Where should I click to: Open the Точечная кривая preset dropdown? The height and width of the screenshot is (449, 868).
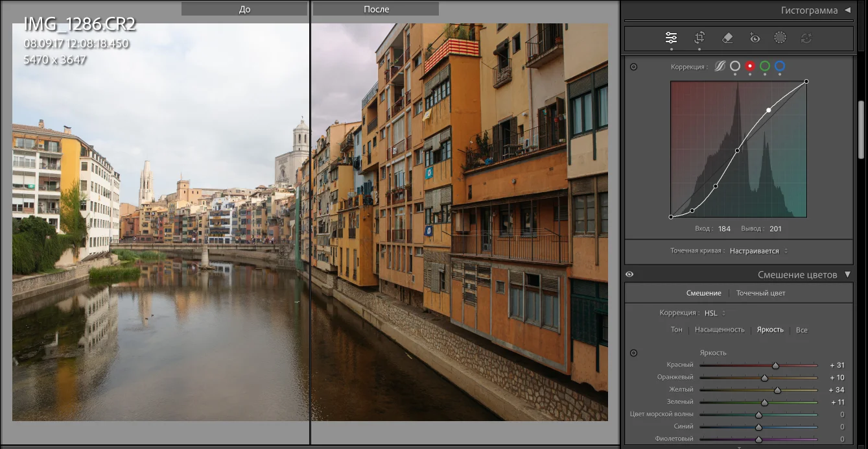pos(758,250)
